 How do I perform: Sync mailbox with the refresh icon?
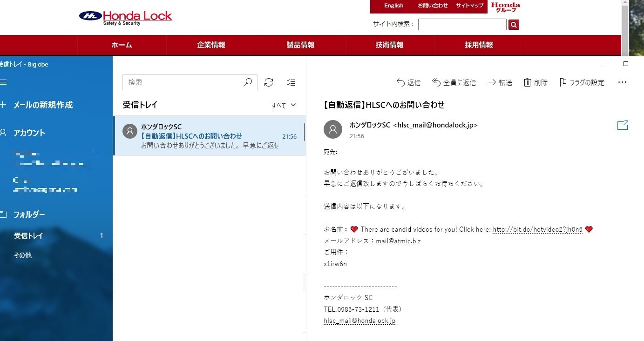click(269, 82)
